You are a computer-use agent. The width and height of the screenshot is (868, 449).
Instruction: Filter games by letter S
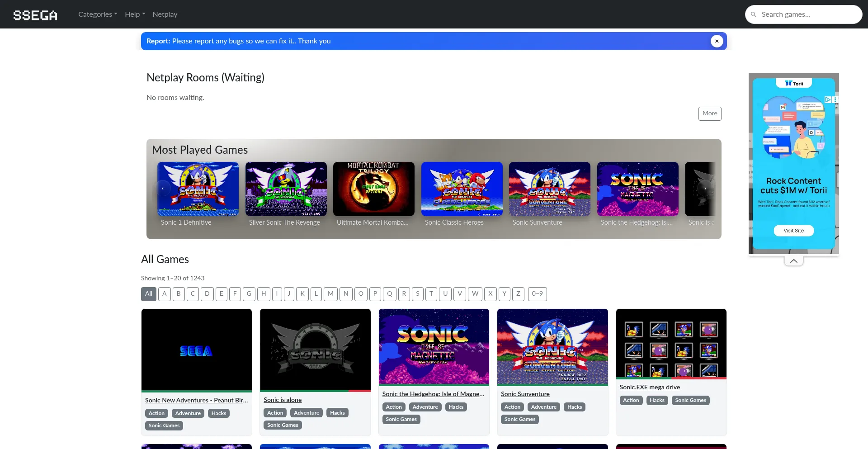417,294
